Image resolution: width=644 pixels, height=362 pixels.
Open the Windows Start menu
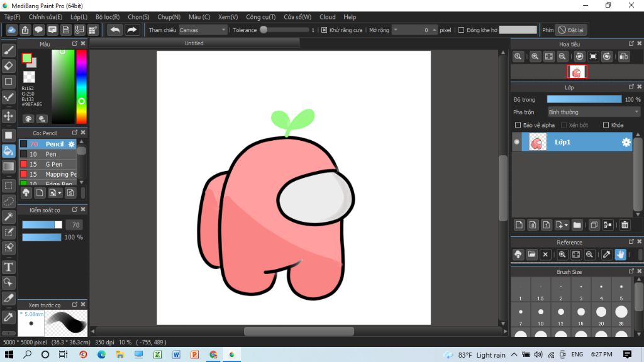[x=9, y=354]
